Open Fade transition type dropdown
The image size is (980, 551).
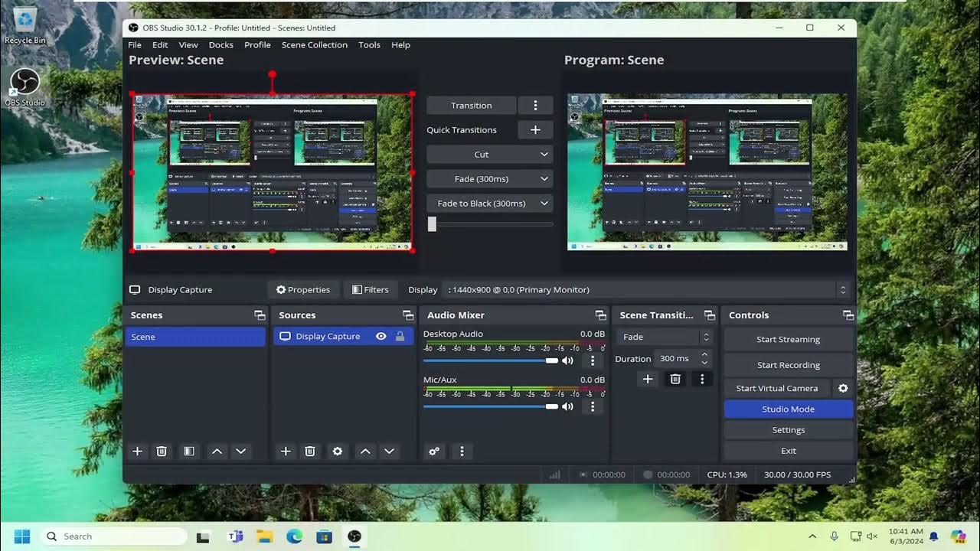665,337
